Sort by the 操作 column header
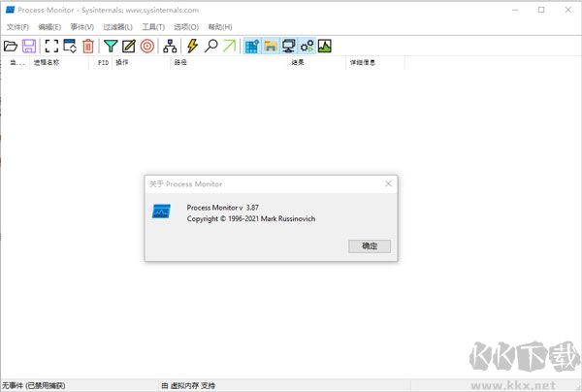The image size is (582, 392). [x=141, y=62]
